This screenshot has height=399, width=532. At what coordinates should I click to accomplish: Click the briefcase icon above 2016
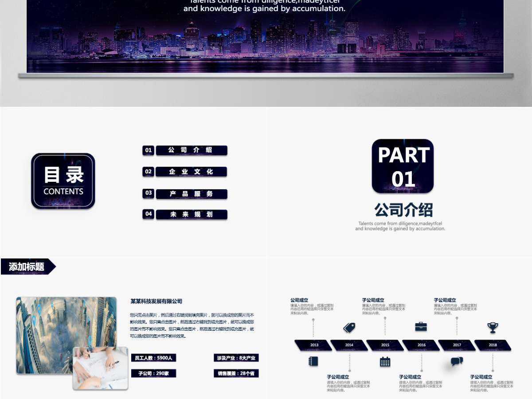point(421,327)
